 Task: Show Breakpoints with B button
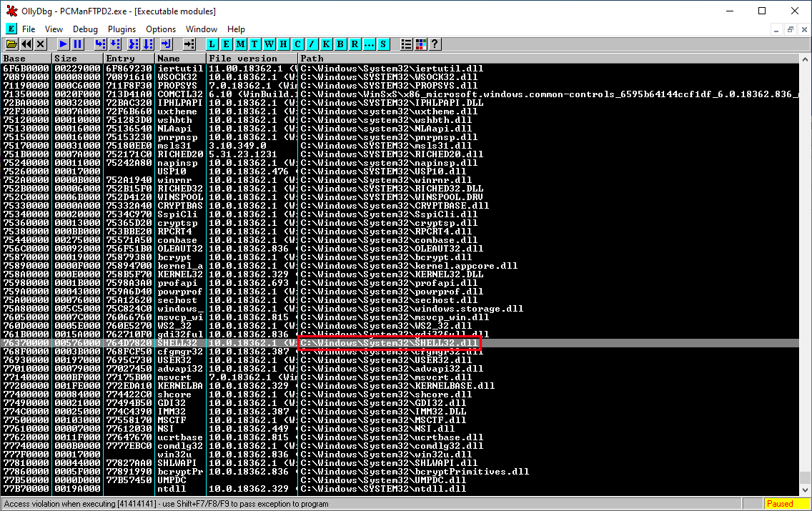coord(340,44)
